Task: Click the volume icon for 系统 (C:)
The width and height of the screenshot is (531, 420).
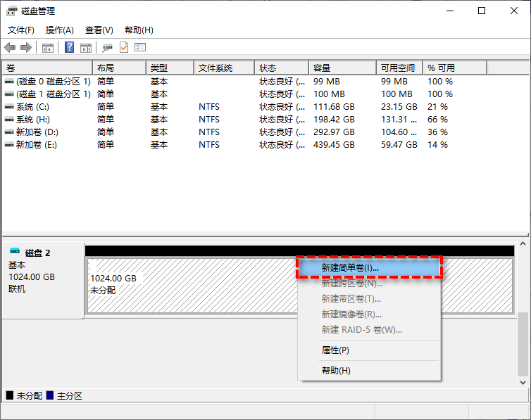Action: pyautogui.click(x=9, y=107)
